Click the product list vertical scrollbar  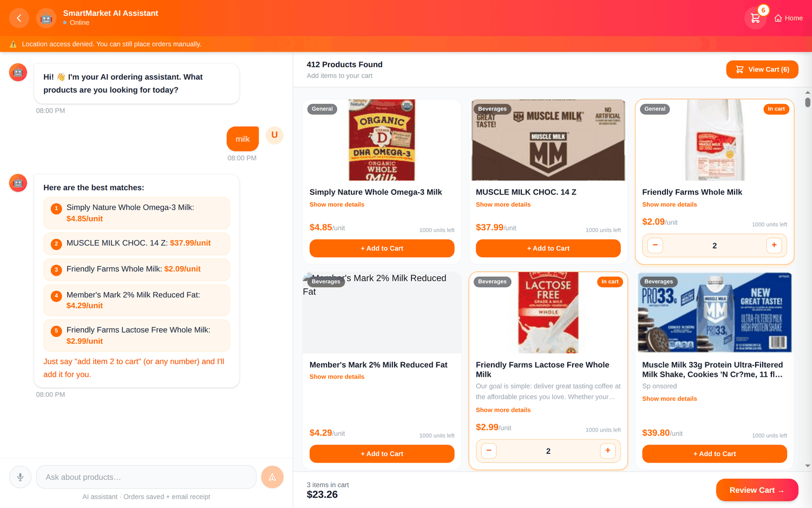pyautogui.click(x=808, y=102)
